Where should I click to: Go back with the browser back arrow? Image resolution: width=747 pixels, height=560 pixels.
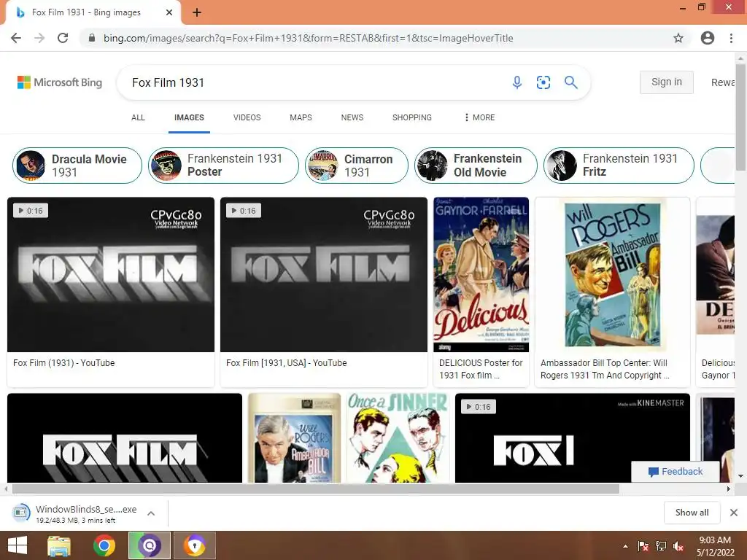16,38
